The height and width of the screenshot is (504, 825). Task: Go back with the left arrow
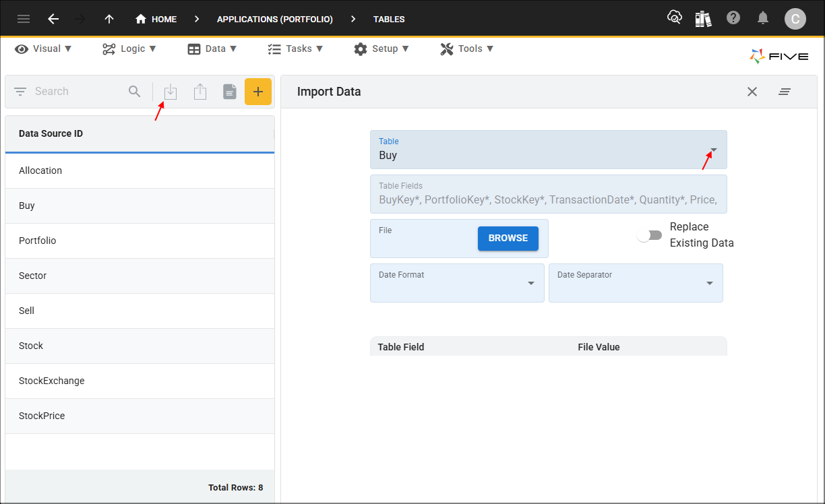click(53, 19)
